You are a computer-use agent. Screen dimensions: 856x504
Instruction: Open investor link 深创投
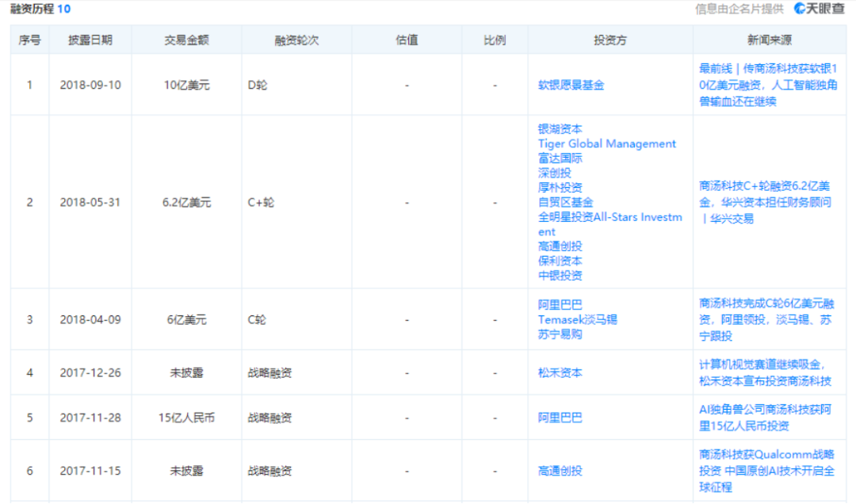[x=555, y=173]
